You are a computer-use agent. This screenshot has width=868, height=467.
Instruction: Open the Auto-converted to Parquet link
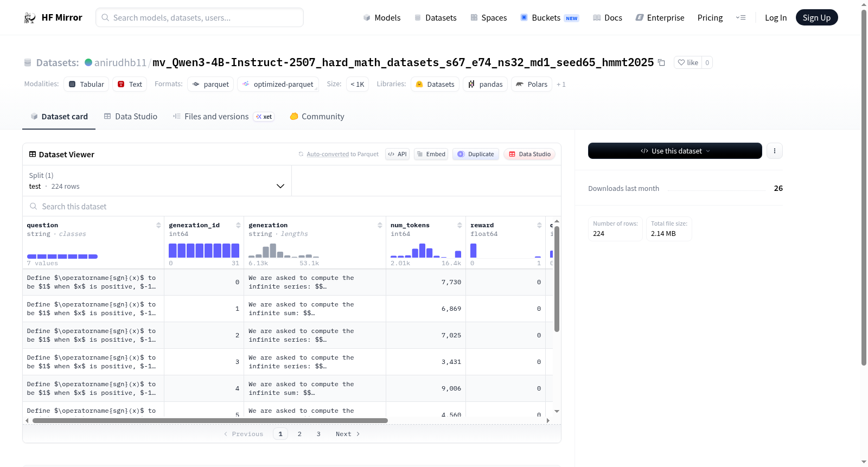(x=342, y=154)
